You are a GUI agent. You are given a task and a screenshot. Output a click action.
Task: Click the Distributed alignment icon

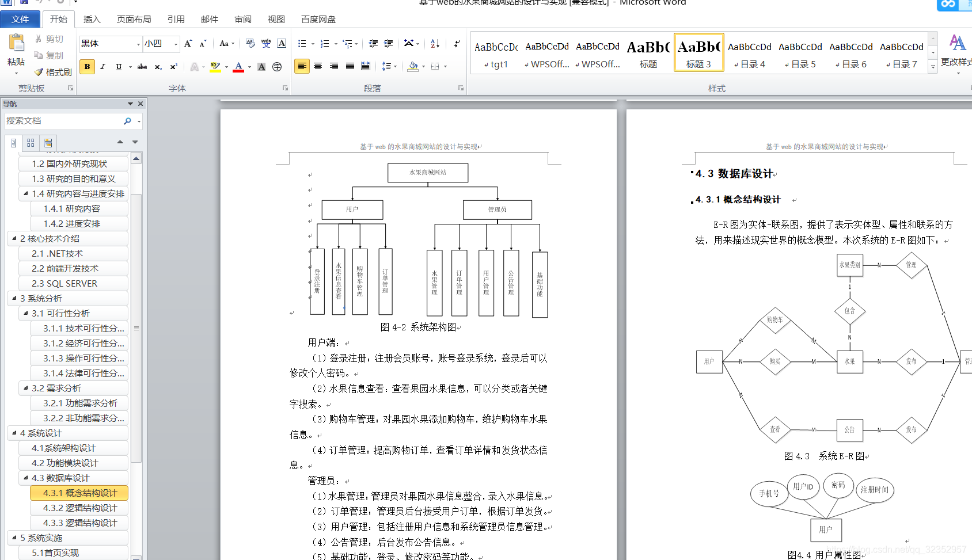tap(366, 67)
